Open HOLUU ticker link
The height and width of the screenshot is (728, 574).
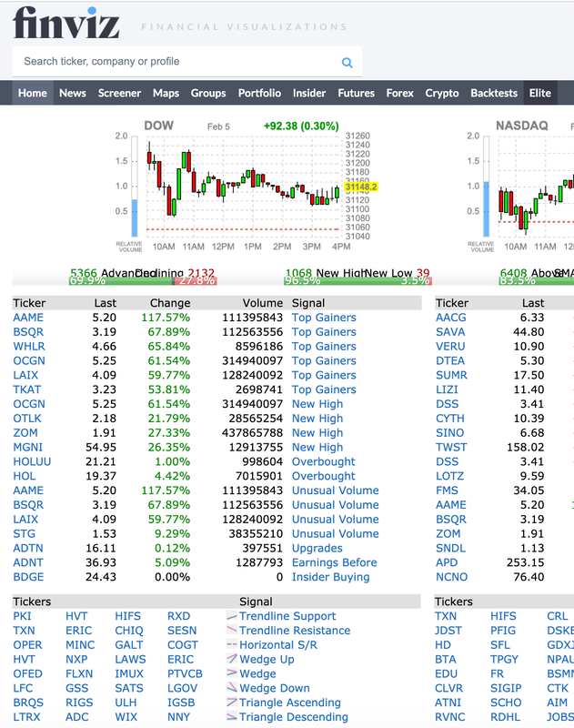point(32,461)
